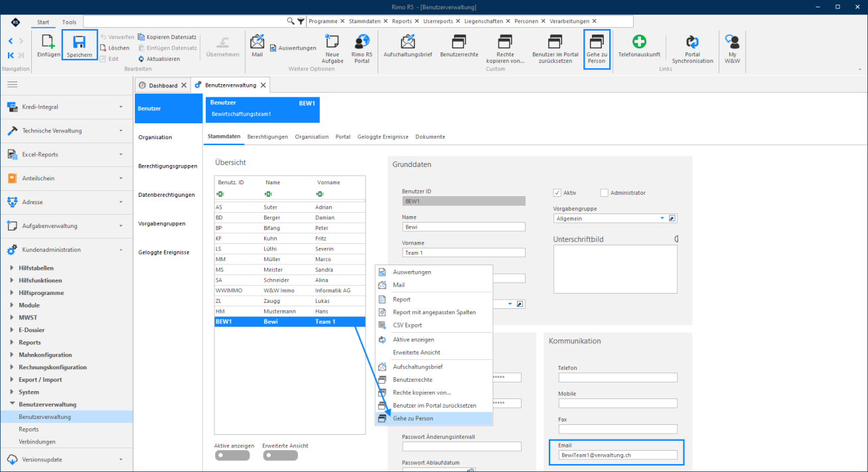Open Benutzerrechte in the ribbon
This screenshot has height=472, width=868.
click(x=459, y=46)
